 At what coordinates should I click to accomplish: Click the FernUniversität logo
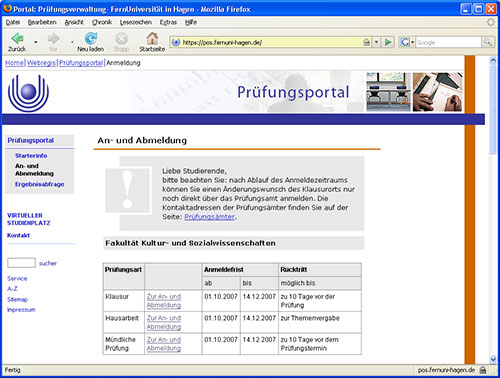[x=28, y=93]
